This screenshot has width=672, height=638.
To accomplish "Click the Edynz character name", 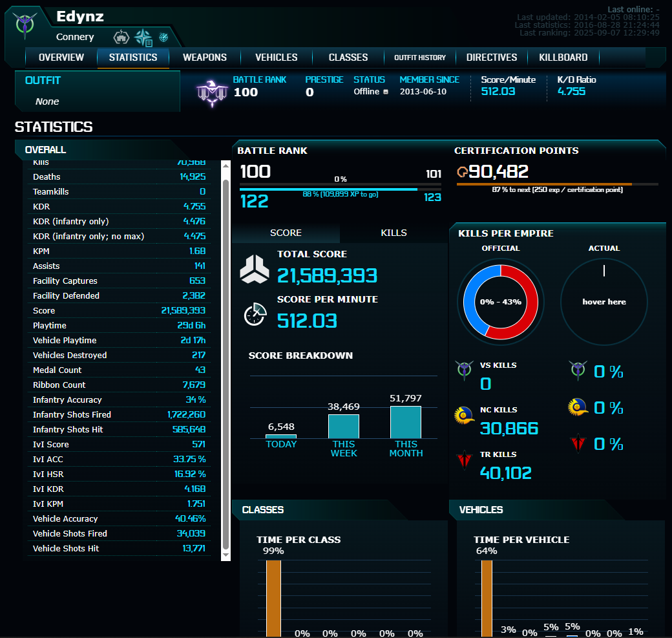I will [x=80, y=17].
